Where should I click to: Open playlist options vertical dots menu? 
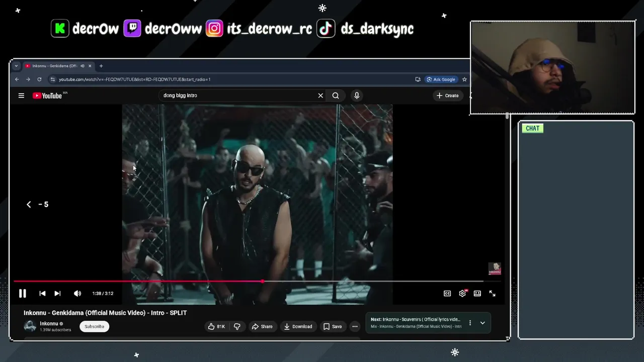pos(470,323)
